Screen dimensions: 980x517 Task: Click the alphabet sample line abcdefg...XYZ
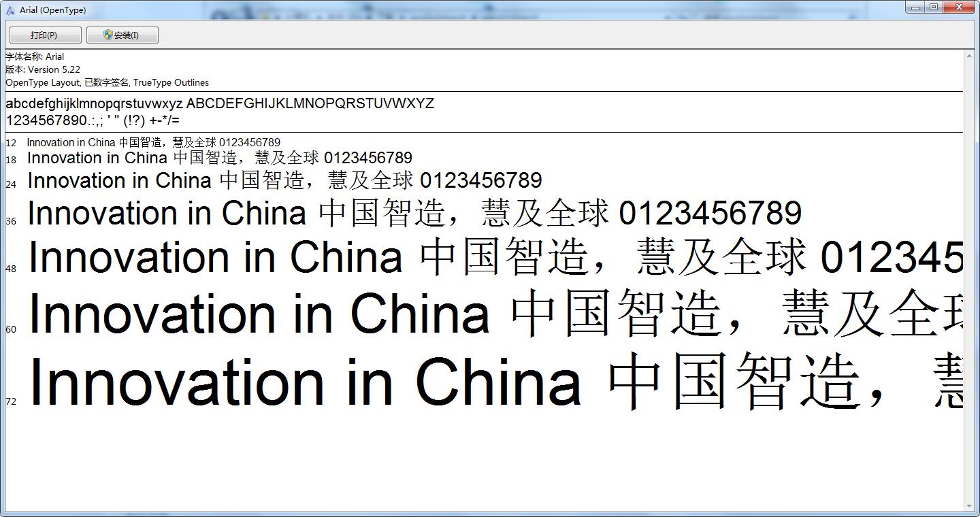pos(219,104)
